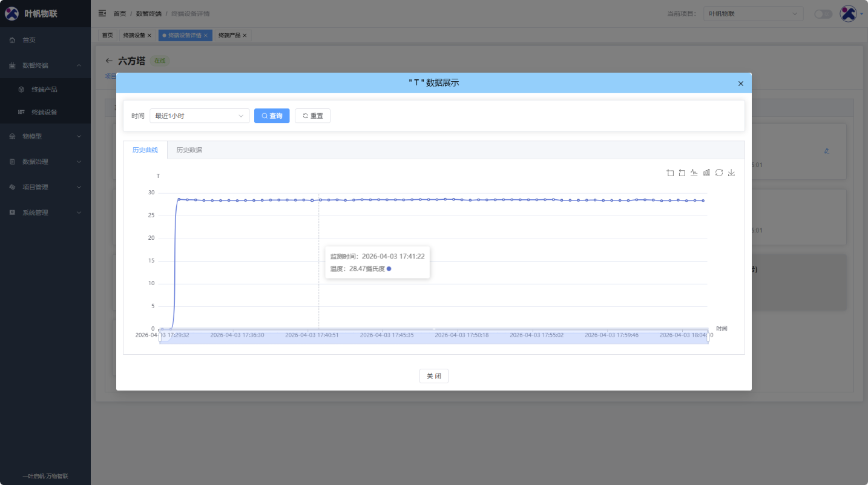
Task: Switch the chart to line view
Action: pyautogui.click(x=694, y=173)
